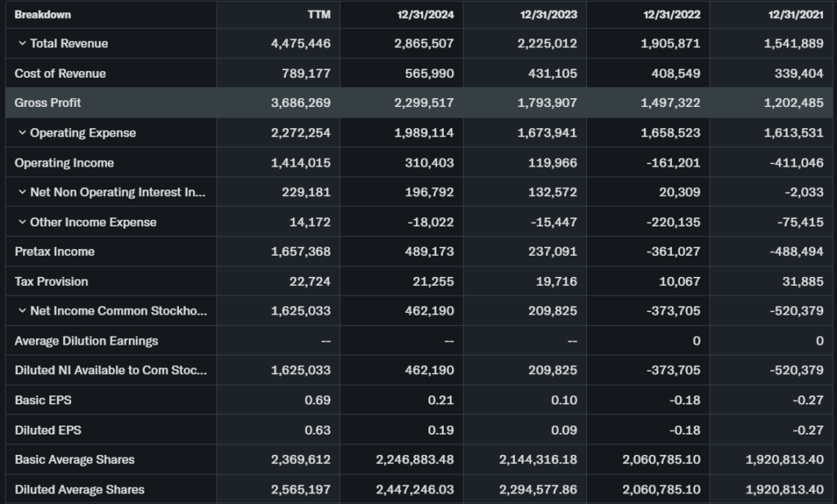Choose the 12/31/2022 column header
The image size is (837, 504).
[x=672, y=15]
